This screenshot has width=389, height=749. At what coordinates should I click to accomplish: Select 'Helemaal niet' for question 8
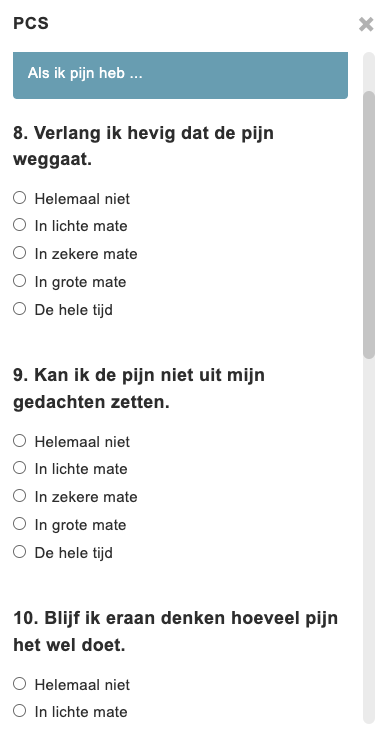point(20,197)
